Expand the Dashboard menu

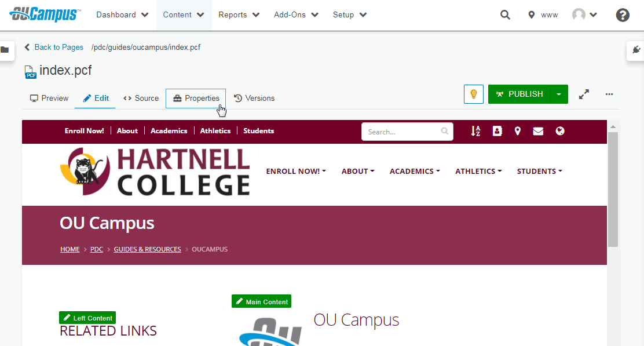tap(122, 15)
